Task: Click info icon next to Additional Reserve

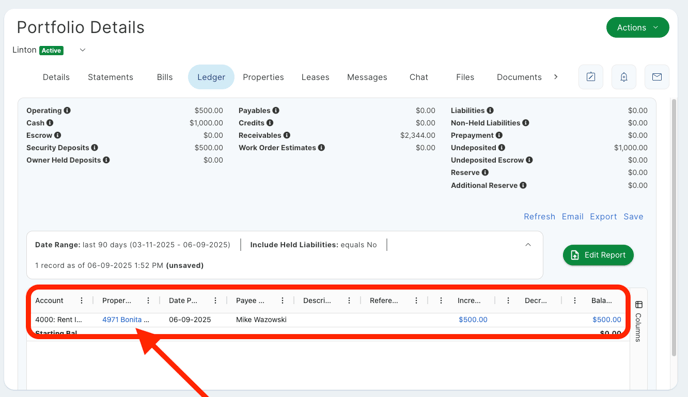Action: click(523, 185)
